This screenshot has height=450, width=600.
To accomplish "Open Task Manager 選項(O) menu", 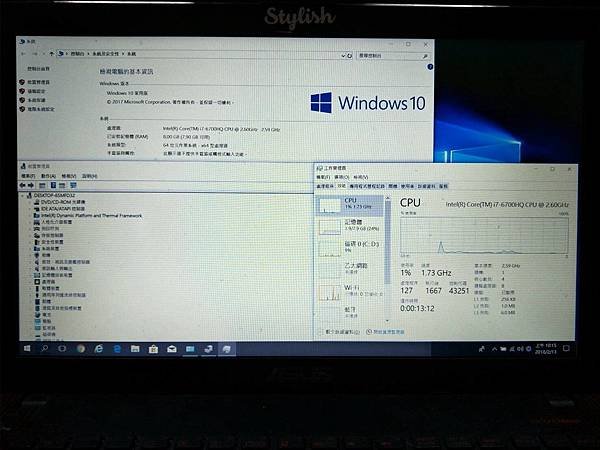I will point(342,177).
